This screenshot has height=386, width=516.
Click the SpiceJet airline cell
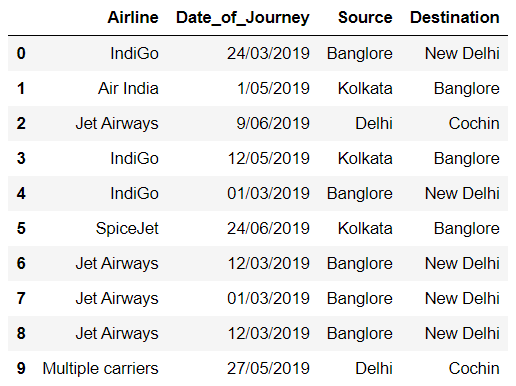pos(127,229)
